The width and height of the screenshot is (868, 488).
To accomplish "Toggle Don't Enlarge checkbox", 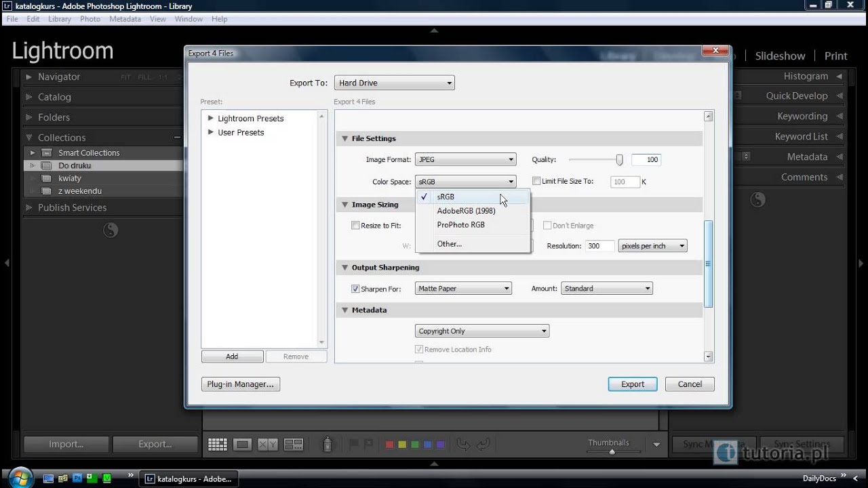I will pyautogui.click(x=547, y=226).
